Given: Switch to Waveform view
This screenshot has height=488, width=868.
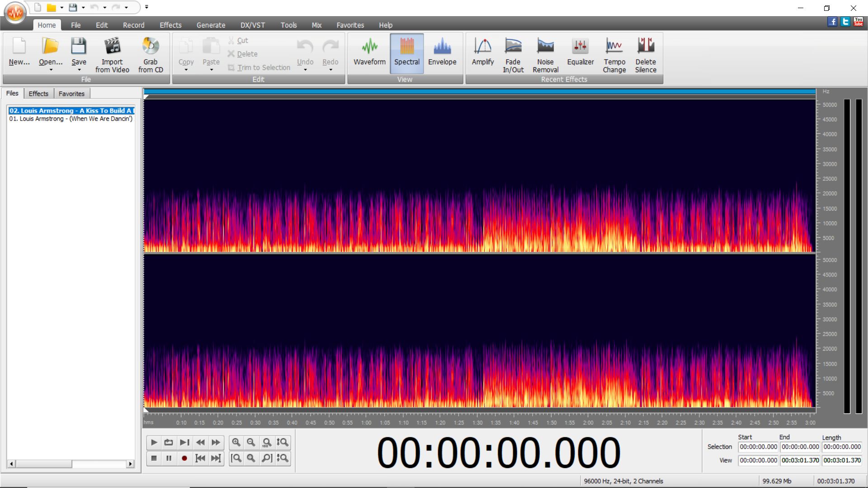Looking at the screenshot, I should 369,53.
